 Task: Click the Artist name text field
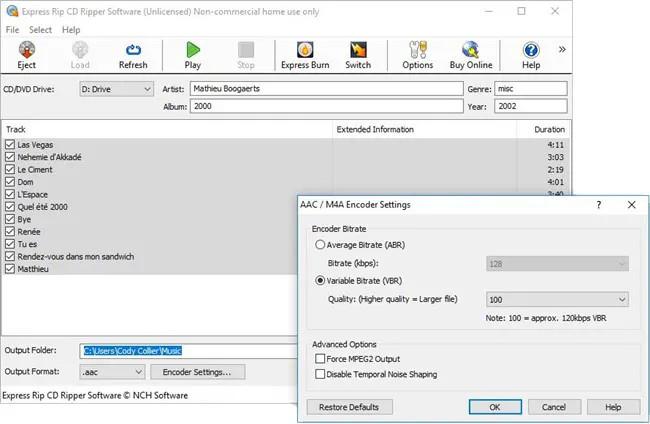(x=322, y=89)
